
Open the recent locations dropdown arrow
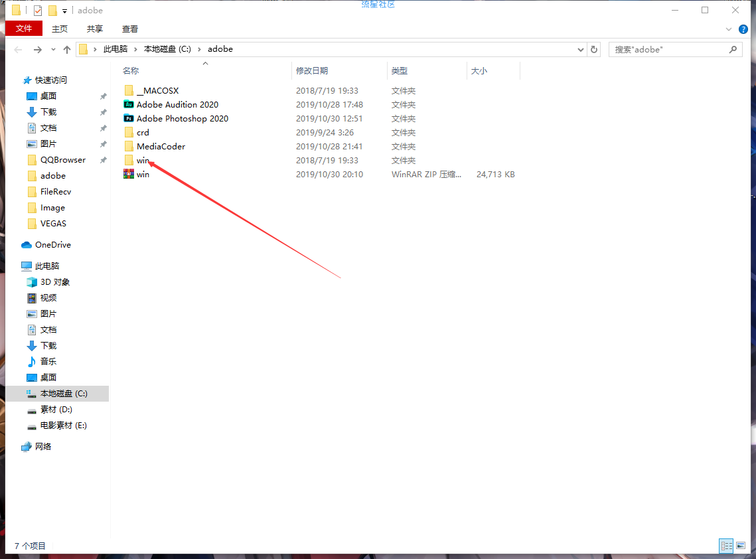(x=52, y=50)
